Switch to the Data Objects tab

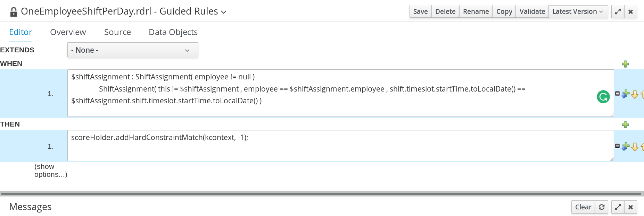point(173,32)
